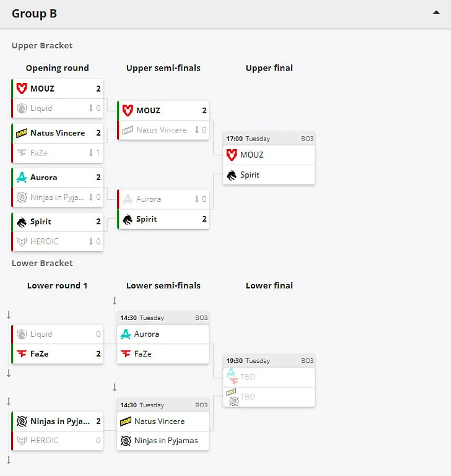Click the Spirit logo in upper semi-finals

128,219
